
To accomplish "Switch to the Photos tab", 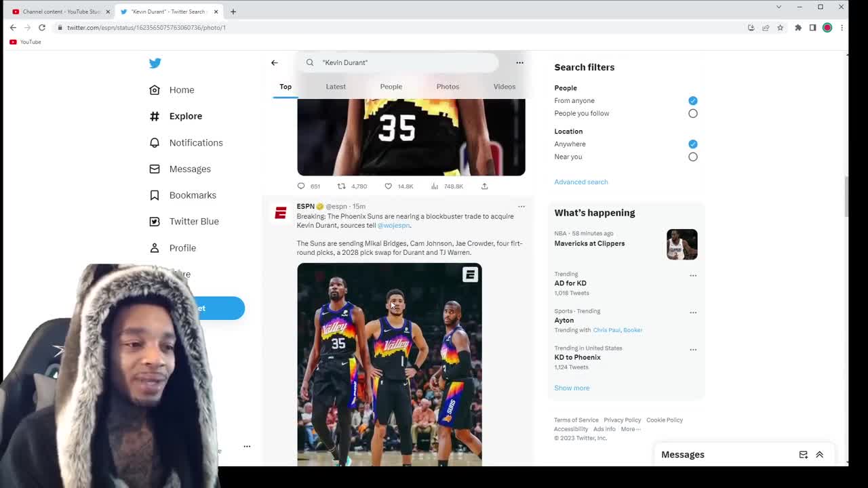I will [448, 87].
